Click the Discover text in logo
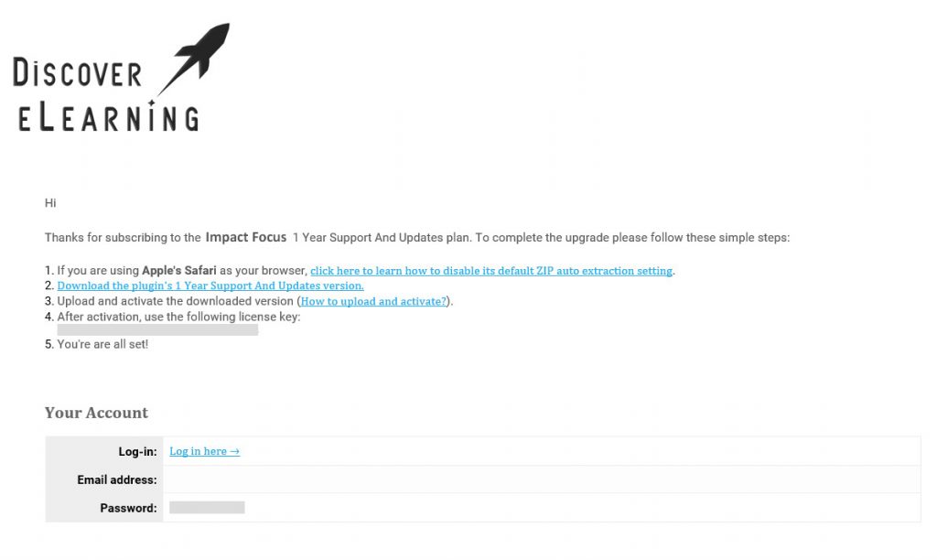Screen dimensions: 937x560 point(77,73)
